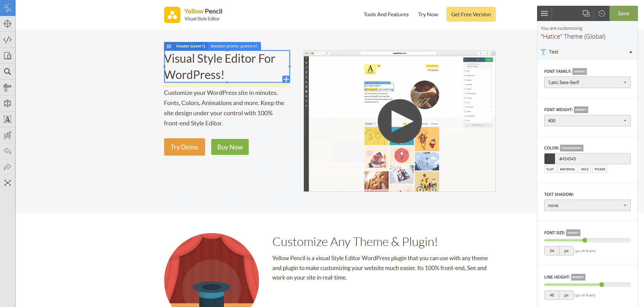Select the Material color palette tab
644x307 pixels.
point(567,169)
